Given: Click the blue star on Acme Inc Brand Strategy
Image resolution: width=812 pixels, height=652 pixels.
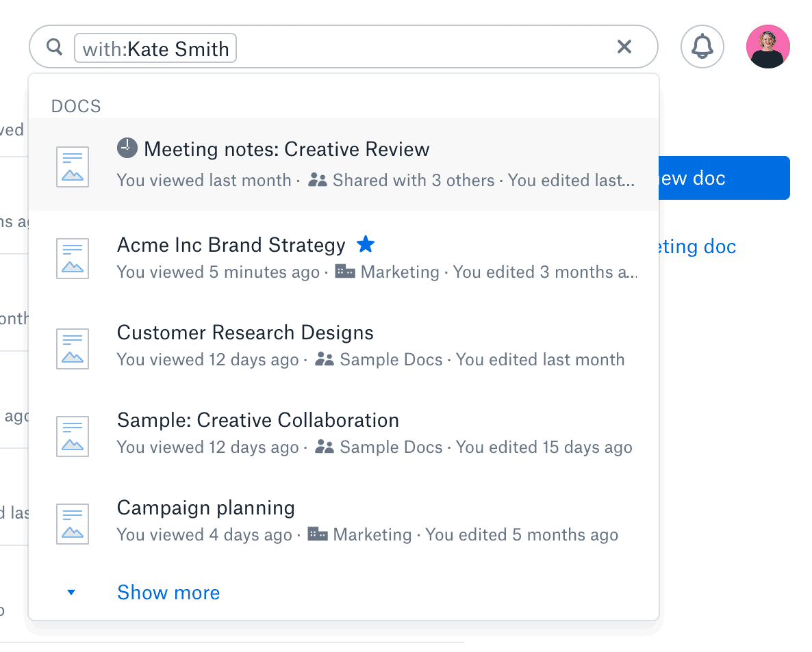Looking at the screenshot, I should 366,244.
